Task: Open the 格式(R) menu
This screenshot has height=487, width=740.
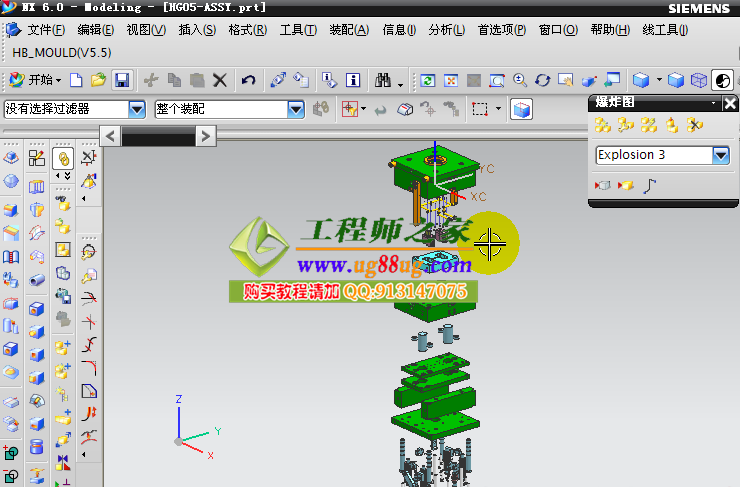Action: pyautogui.click(x=247, y=30)
